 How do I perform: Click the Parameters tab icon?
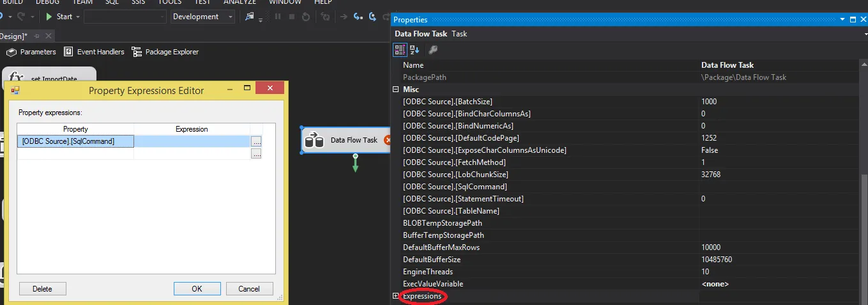11,52
